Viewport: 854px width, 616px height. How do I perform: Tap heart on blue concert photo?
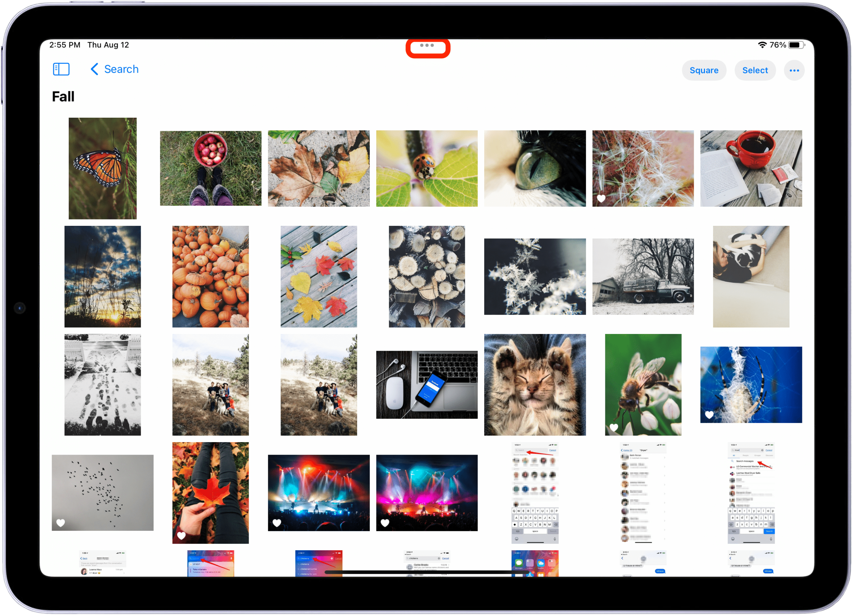coord(278,523)
